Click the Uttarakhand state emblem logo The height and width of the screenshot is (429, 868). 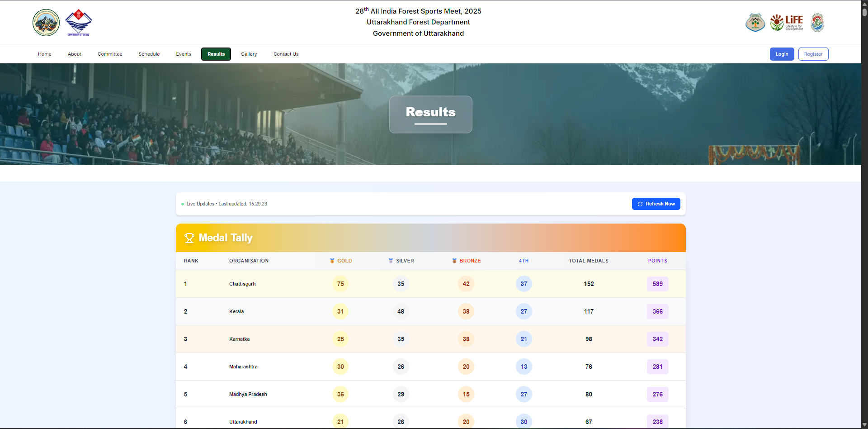click(79, 23)
